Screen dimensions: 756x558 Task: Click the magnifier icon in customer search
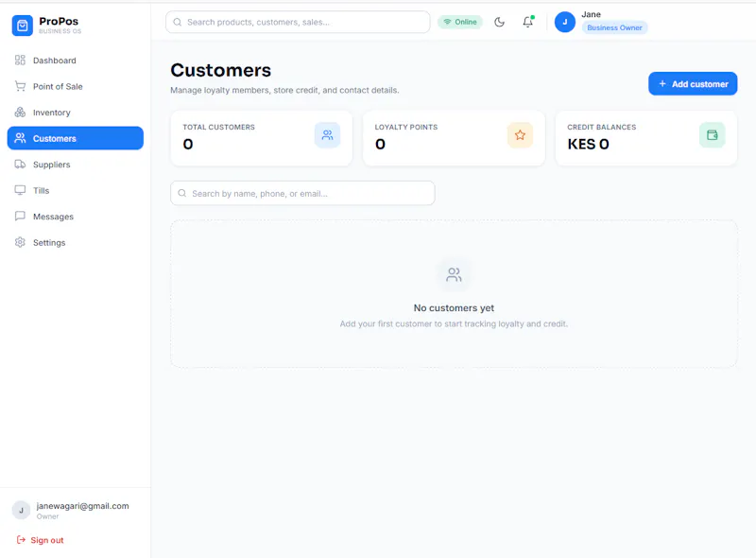[182, 193]
